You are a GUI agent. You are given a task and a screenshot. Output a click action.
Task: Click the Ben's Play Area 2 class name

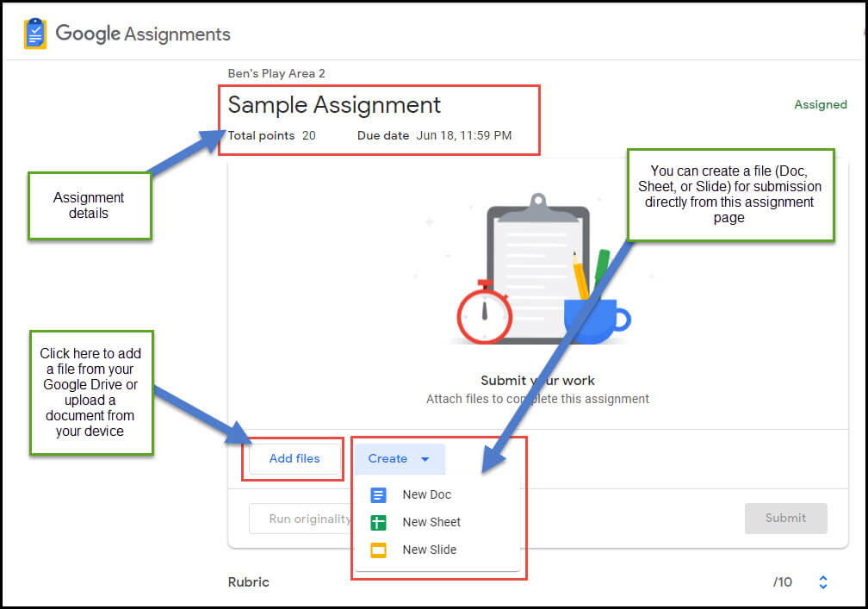(x=276, y=73)
